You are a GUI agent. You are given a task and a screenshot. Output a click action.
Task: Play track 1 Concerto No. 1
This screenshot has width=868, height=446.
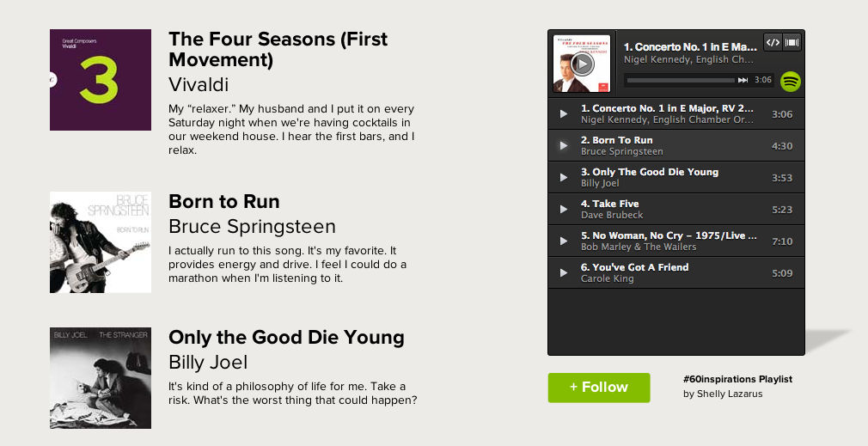tap(564, 114)
